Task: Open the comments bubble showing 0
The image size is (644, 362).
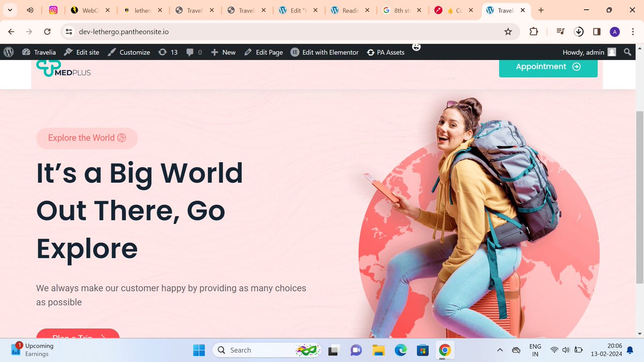Action: pyautogui.click(x=194, y=52)
